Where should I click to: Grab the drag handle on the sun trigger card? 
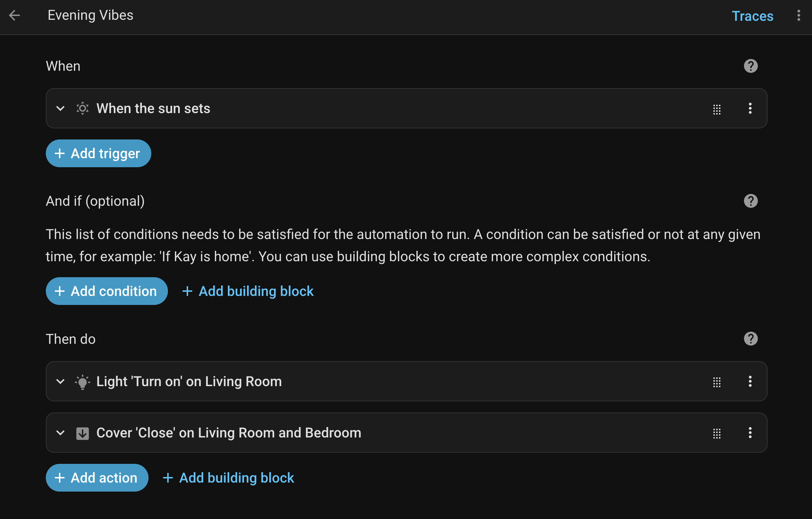pyautogui.click(x=717, y=109)
